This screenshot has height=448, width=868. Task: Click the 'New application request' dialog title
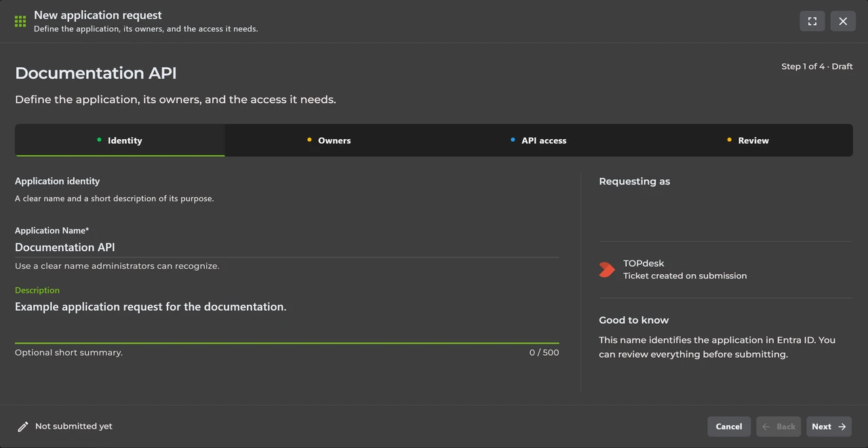tap(98, 15)
